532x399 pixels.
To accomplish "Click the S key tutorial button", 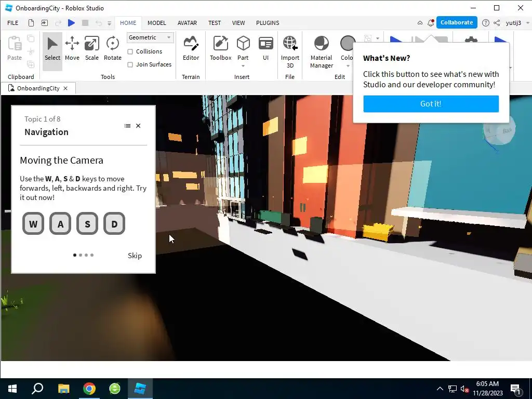I will [x=87, y=223].
